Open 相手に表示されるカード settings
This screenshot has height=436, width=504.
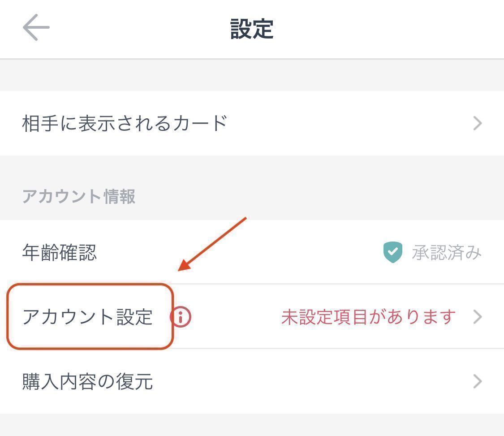tap(125, 123)
